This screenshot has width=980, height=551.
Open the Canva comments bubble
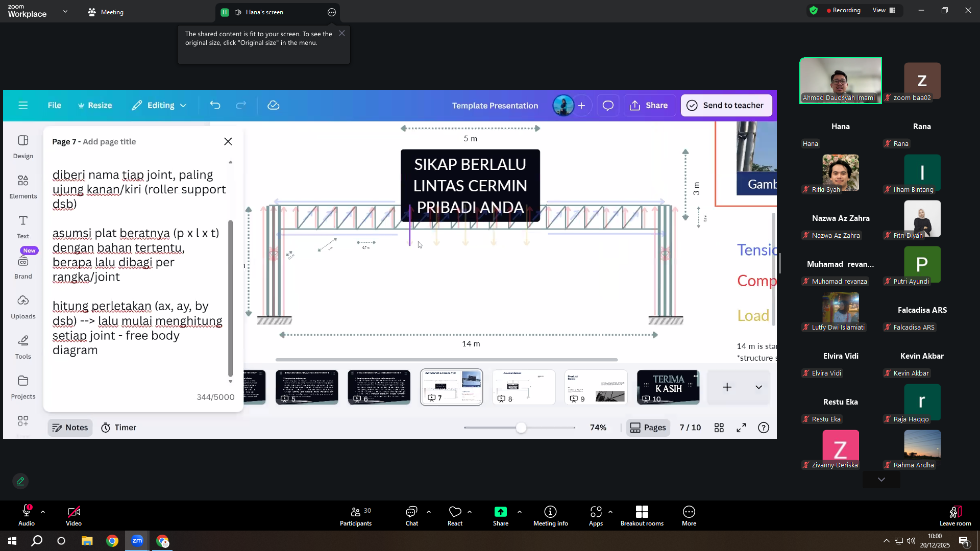coord(608,106)
